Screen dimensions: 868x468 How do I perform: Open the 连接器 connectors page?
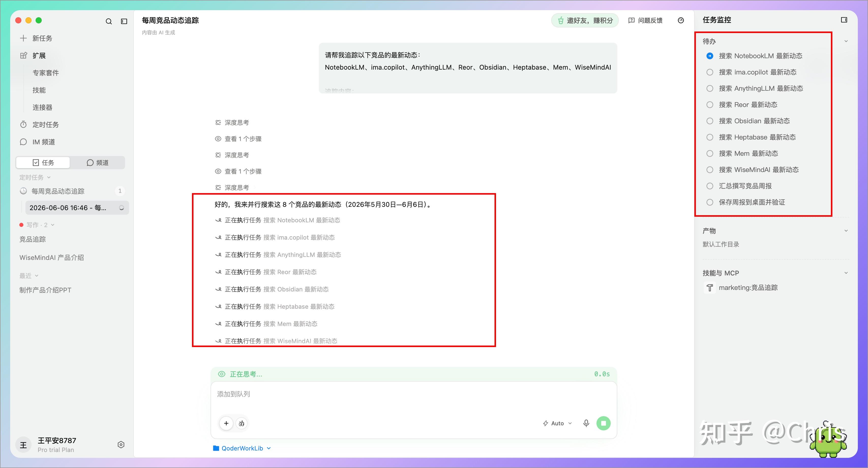(x=42, y=107)
